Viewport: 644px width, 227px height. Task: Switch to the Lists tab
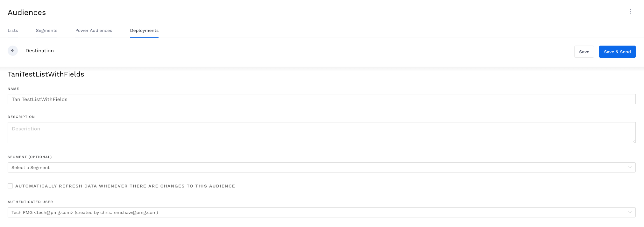point(13,30)
